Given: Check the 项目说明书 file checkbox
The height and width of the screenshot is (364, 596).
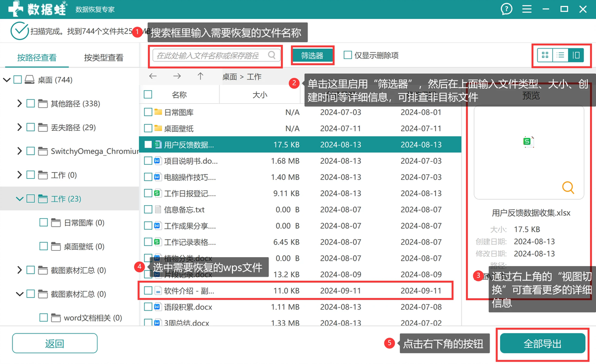Looking at the screenshot, I should pyautogui.click(x=148, y=161).
